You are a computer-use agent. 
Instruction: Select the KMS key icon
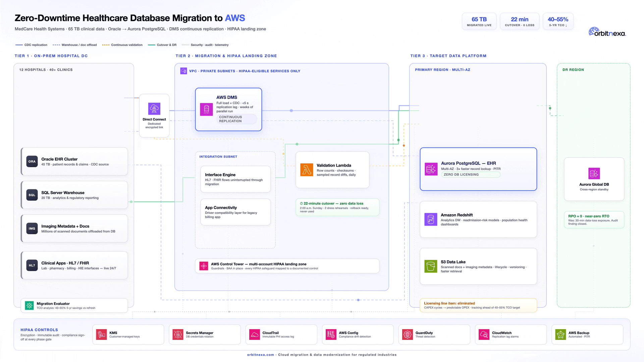coord(101,334)
